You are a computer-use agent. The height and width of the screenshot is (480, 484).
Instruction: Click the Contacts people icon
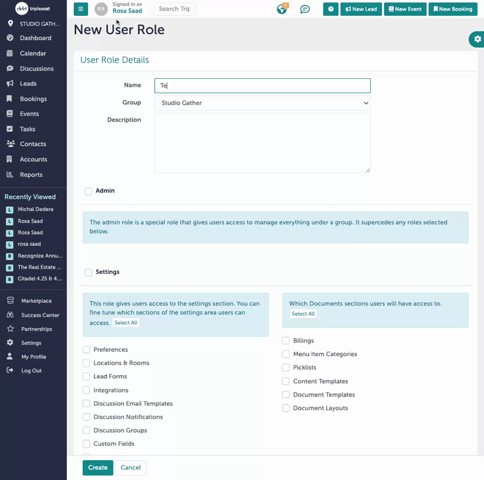pos(11,144)
